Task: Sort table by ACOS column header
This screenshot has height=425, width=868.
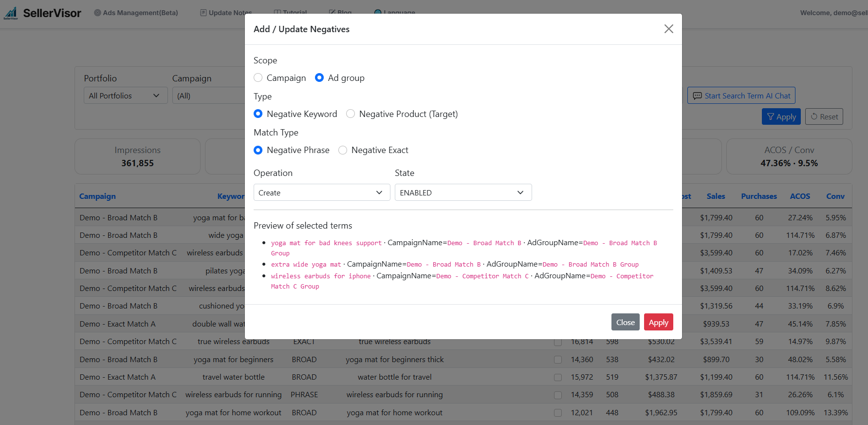Action: pyautogui.click(x=799, y=196)
